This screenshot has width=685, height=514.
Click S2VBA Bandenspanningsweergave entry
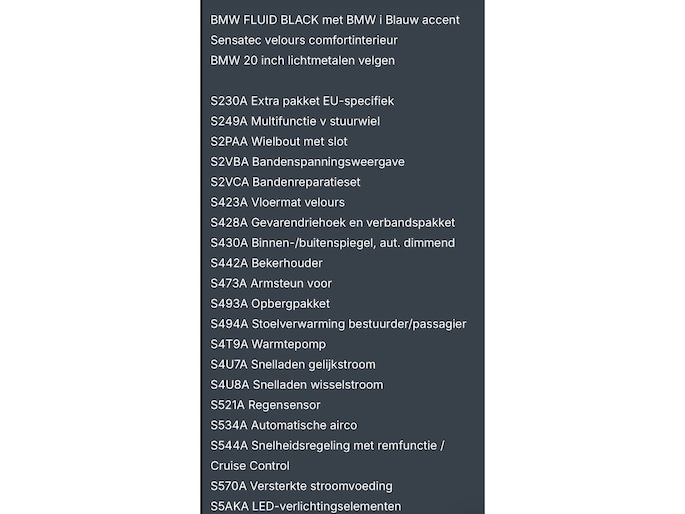click(307, 162)
